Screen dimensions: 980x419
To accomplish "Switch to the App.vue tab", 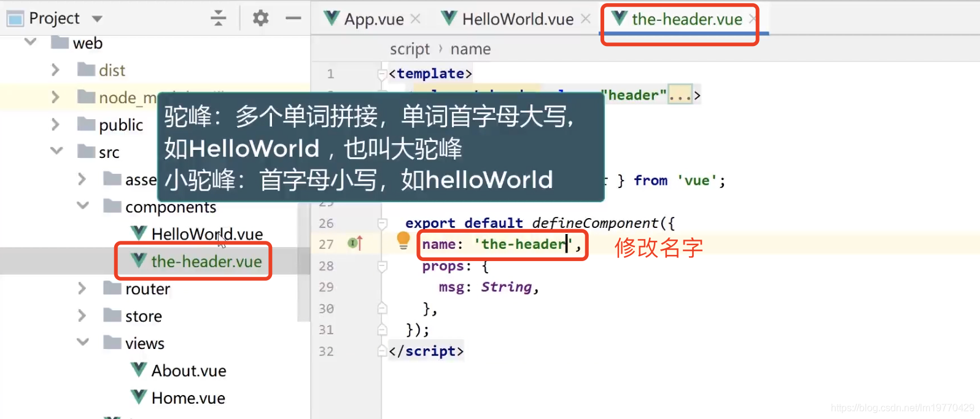I will (373, 19).
